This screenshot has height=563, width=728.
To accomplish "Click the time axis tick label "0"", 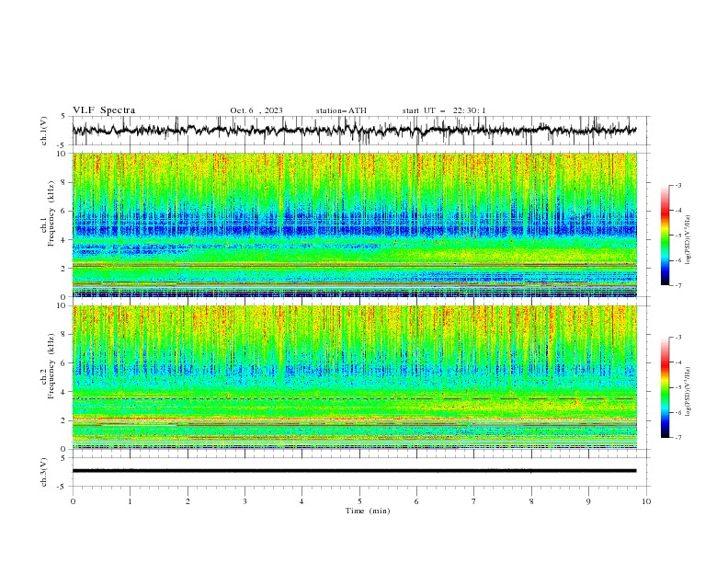I will click(x=73, y=501).
